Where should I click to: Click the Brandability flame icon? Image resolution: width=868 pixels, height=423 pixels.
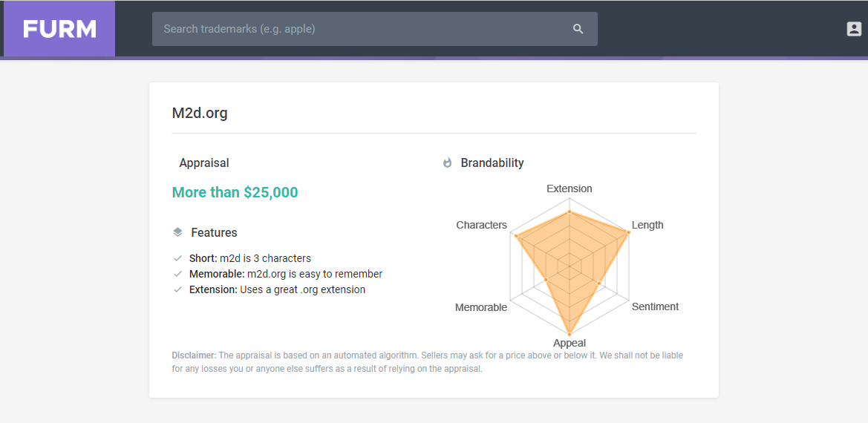coord(448,163)
